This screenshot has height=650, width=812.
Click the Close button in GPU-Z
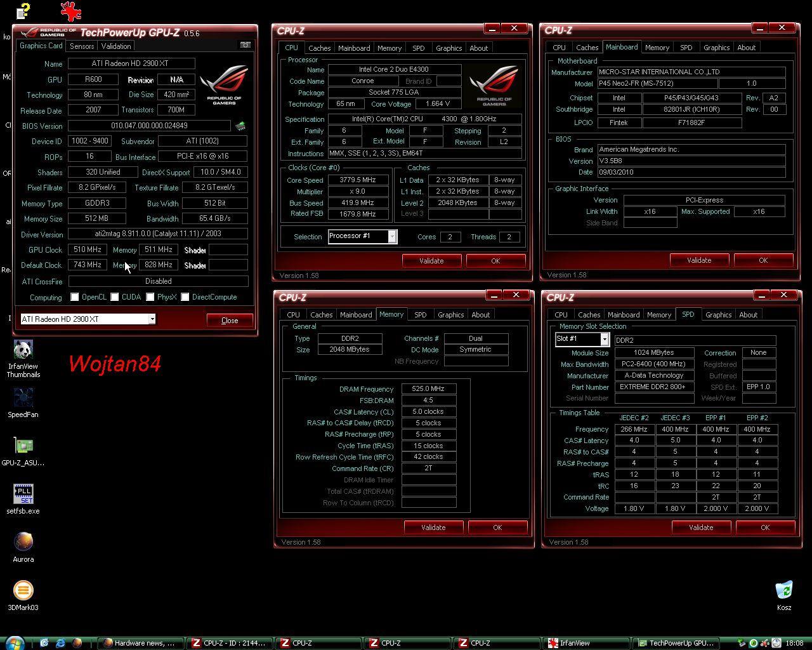coord(230,320)
